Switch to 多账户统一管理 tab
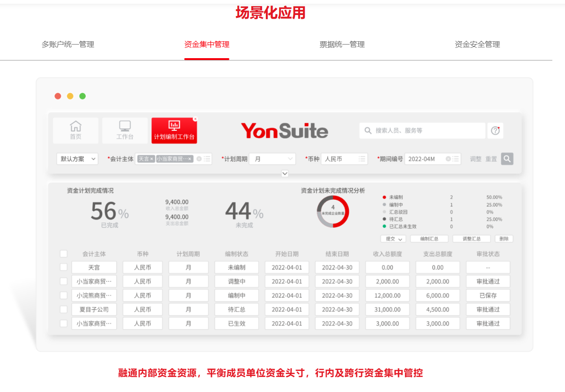This screenshot has width=565, height=392. pos(68,45)
